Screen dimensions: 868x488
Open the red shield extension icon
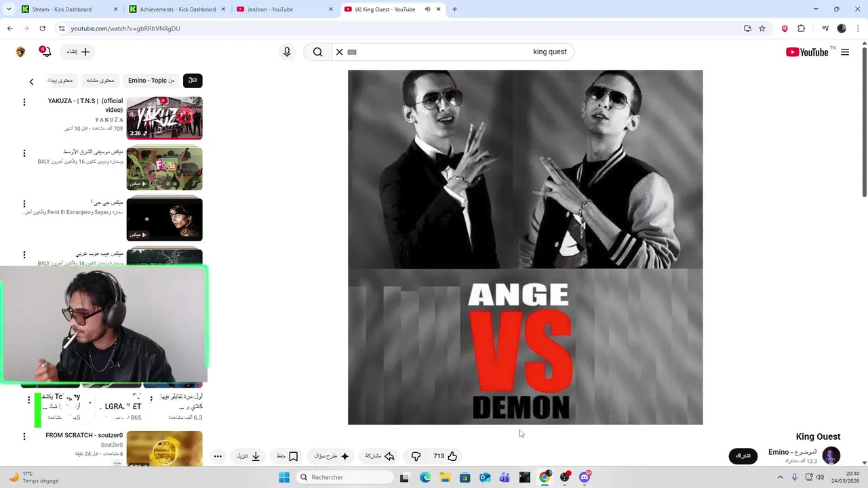[x=785, y=28]
